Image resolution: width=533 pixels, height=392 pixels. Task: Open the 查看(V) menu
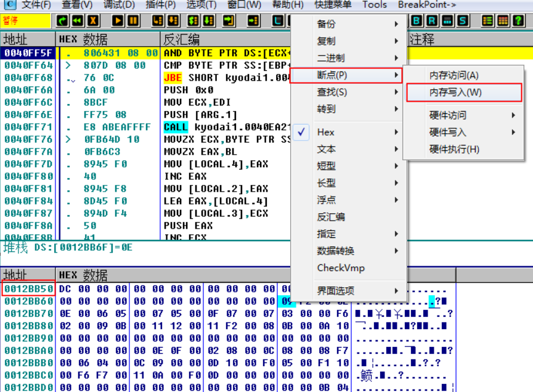coord(77,5)
